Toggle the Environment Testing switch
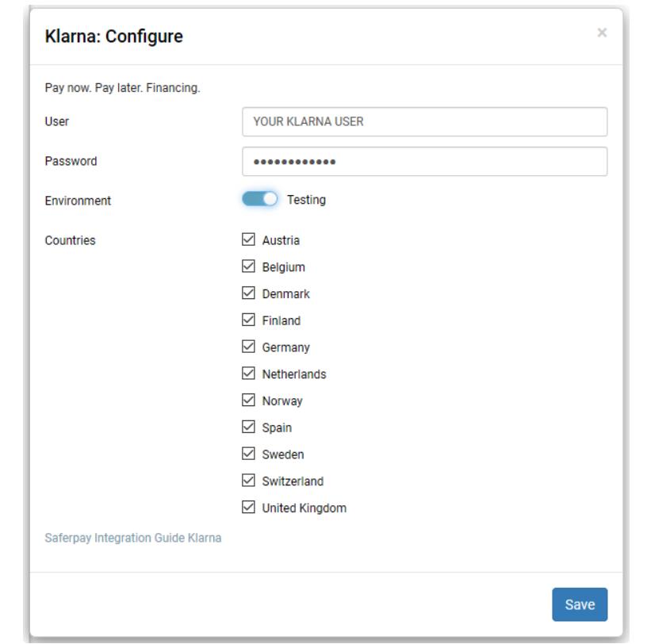 pos(260,200)
